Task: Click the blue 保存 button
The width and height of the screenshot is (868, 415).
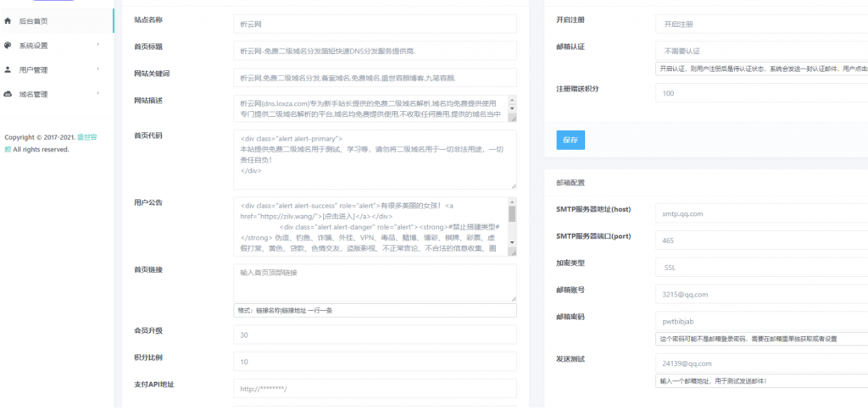Action: tap(570, 140)
